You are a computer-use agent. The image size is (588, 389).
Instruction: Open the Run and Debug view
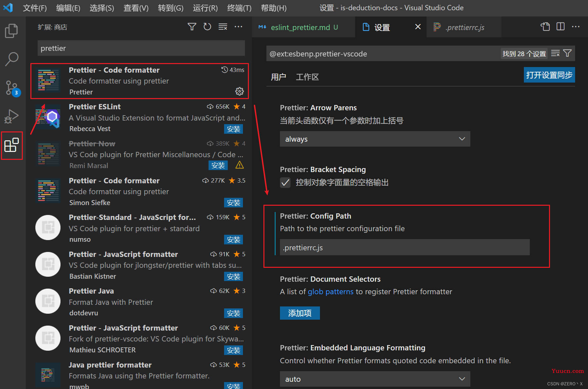point(12,117)
